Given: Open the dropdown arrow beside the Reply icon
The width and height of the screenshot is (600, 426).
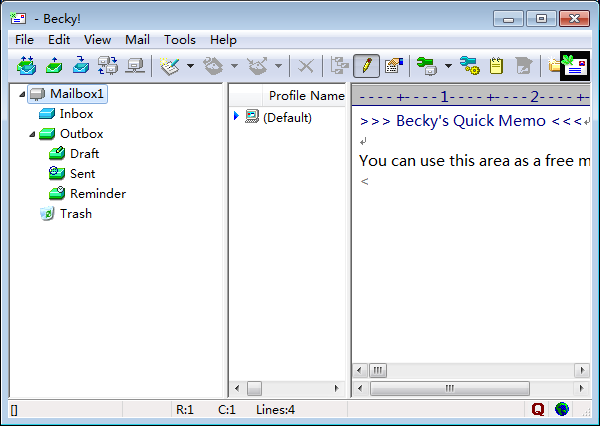Looking at the screenshot, I should [x=234, y=66].
